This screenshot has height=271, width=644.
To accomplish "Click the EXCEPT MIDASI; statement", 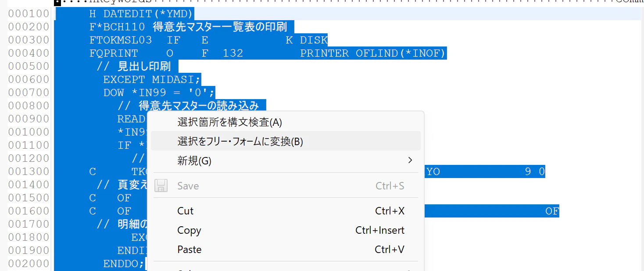I will tap(152, 80).
